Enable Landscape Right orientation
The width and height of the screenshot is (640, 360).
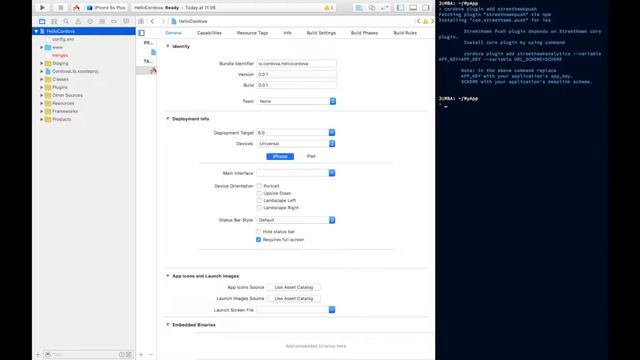coord(259,208)
